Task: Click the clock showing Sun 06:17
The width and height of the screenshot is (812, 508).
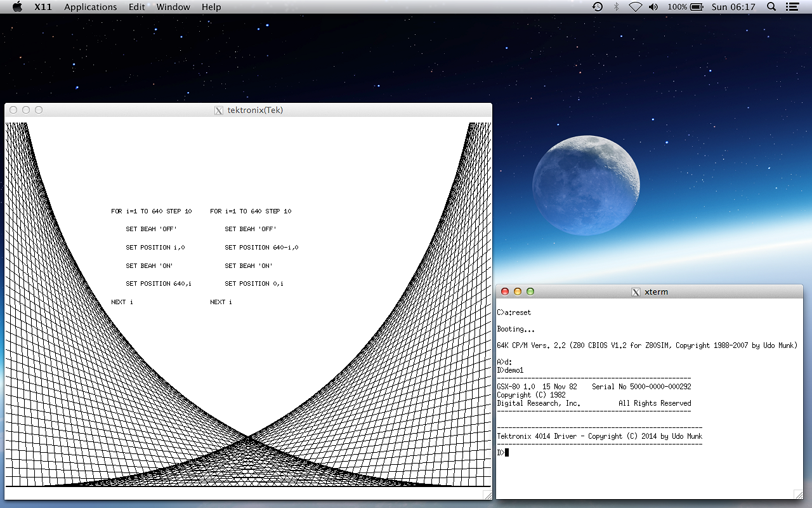Action: [733, 7]
